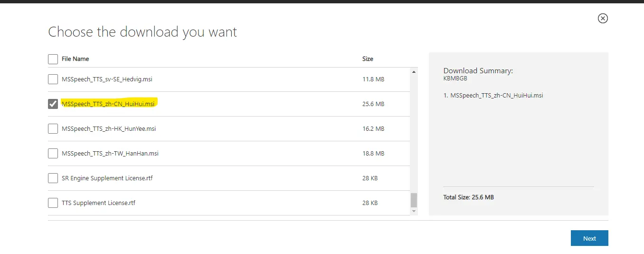Screen dimensions: 644x254
Task: Select the MSSpeech_TTS_zh-HK_HunYee.msi checkbox
Action: (53, 129)
